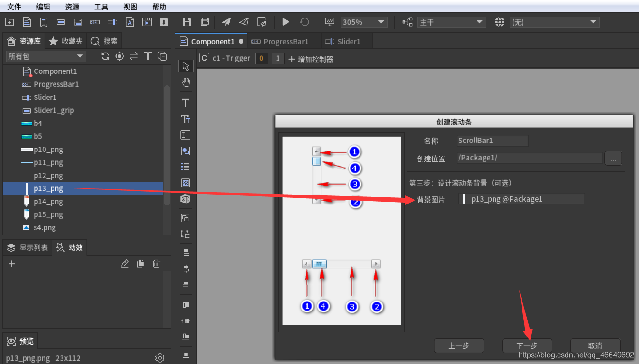This screenshot has height=364, width=639.
Task: Click 取消 to cancel the dialog
Action: tap(595, 346)
